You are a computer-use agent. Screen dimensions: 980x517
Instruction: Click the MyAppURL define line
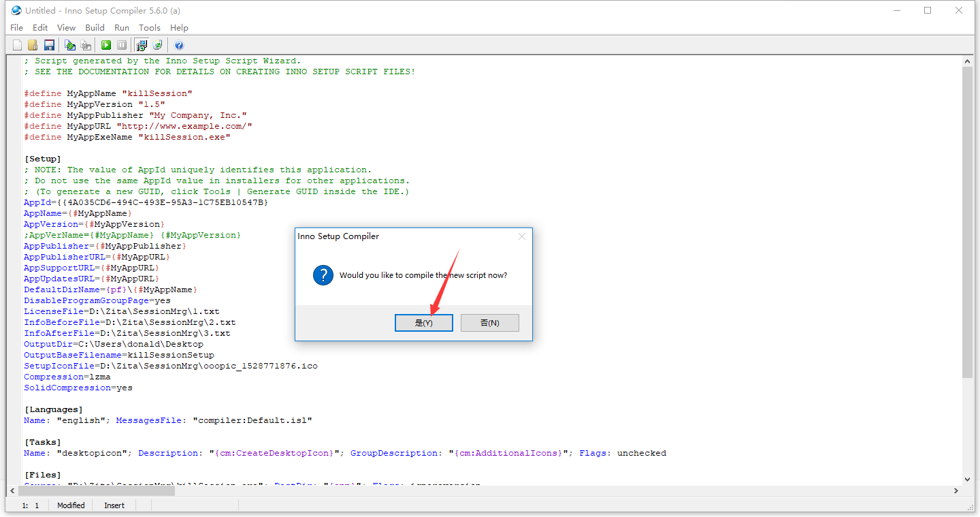(x=138, y=126)
